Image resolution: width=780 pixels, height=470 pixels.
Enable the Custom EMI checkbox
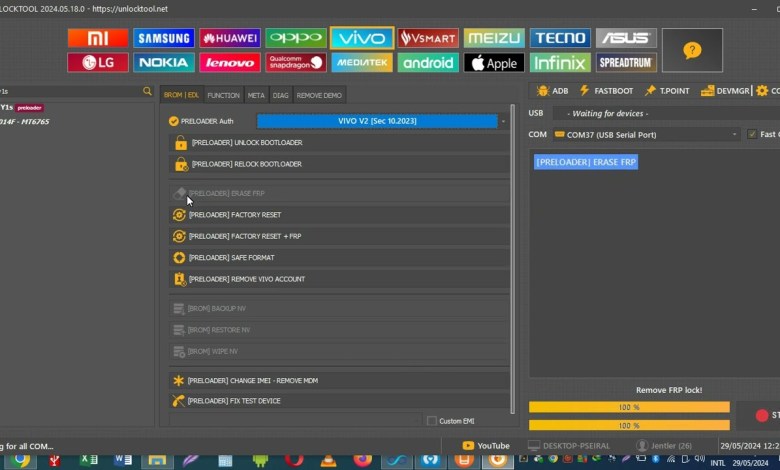432,421
